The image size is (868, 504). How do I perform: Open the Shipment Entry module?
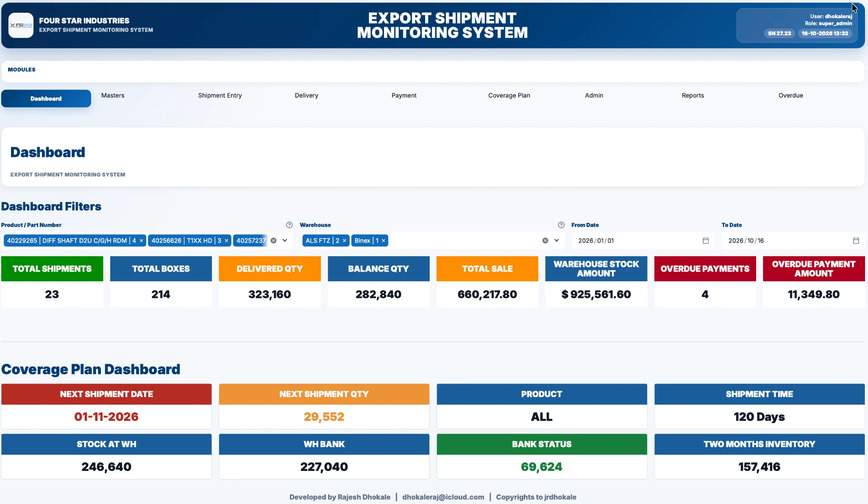click(x=220, y=95)
